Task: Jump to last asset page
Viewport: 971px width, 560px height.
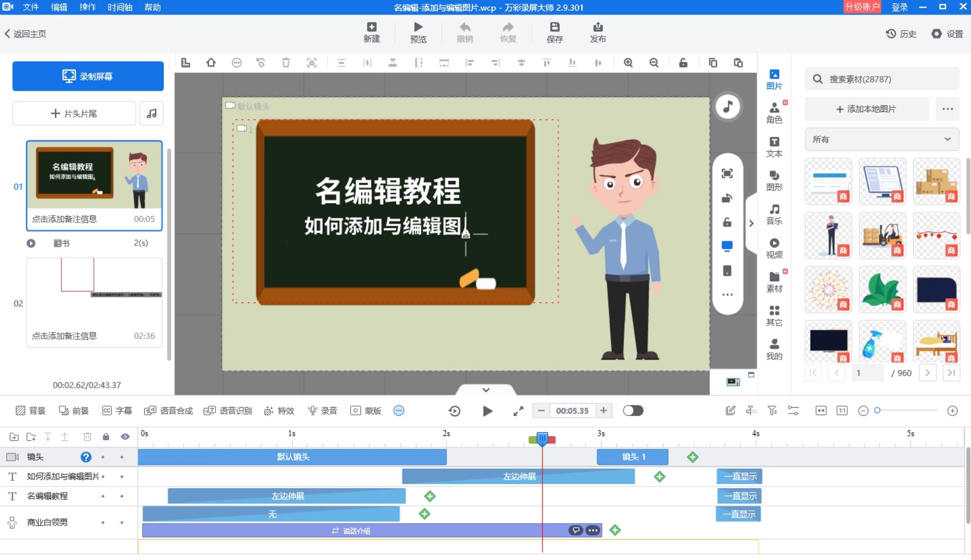Action: coord(952,373)
